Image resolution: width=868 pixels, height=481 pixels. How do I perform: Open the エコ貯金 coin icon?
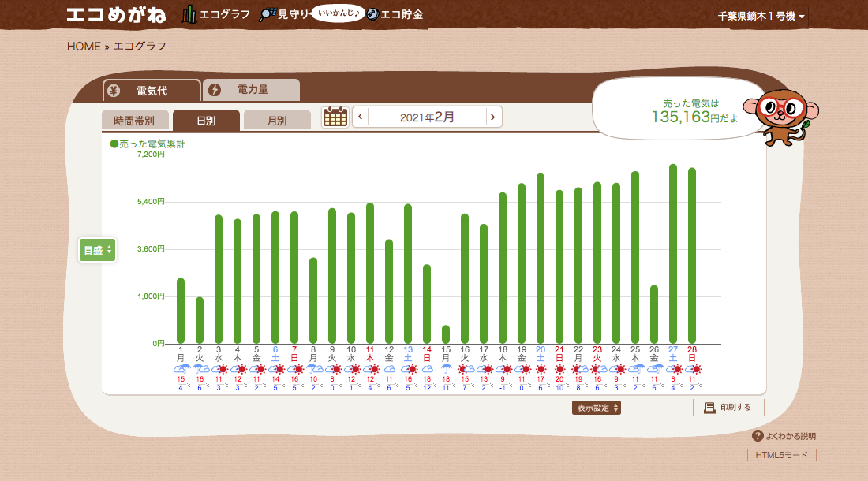pyautogui.click(x=373, y=14)
